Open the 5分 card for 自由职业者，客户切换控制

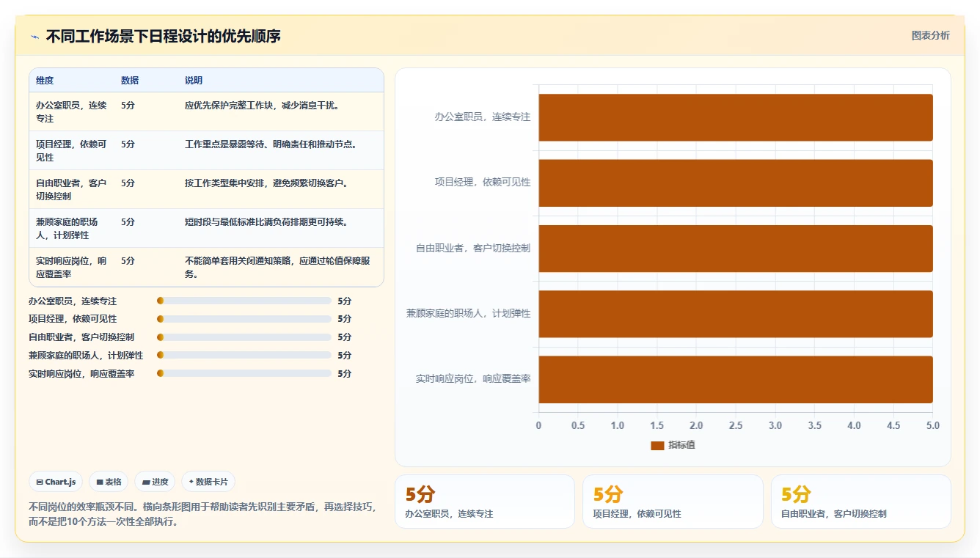click(860, 502)
